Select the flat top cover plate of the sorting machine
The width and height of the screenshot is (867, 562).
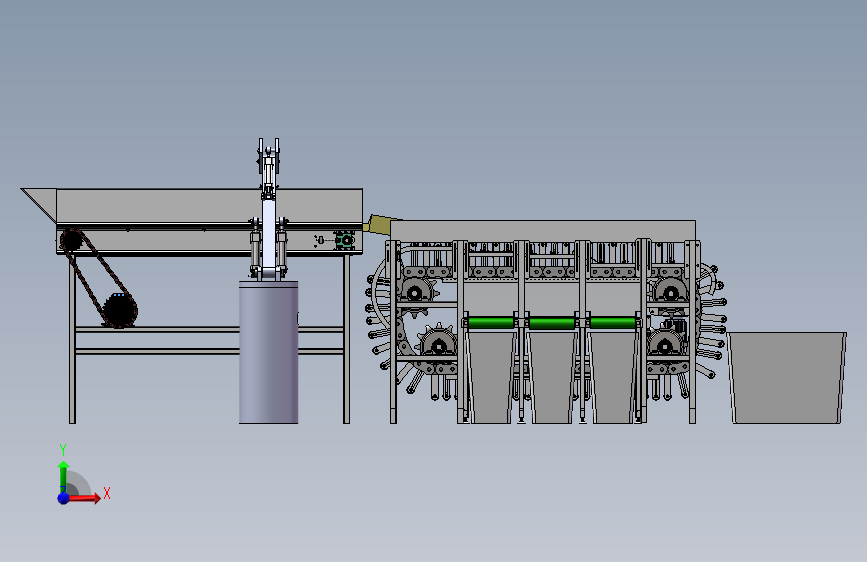[x=543, y=230]
